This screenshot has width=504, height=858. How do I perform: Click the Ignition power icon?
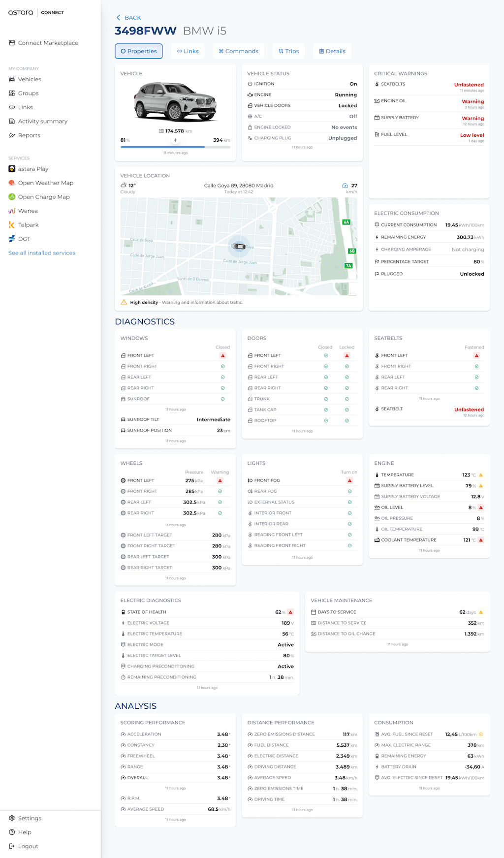click(x=250, y=84)
